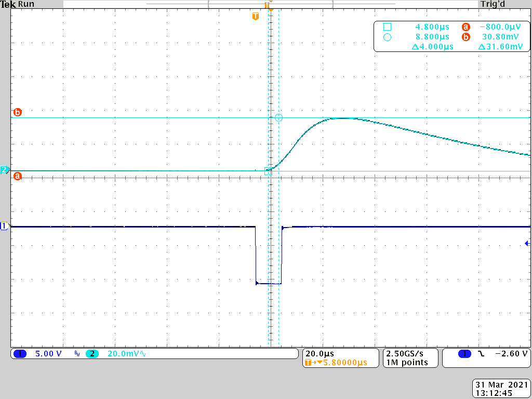Screen dimensions: 532x399
Task: Click horizontal cursor b marker on left
Action: 18,112
